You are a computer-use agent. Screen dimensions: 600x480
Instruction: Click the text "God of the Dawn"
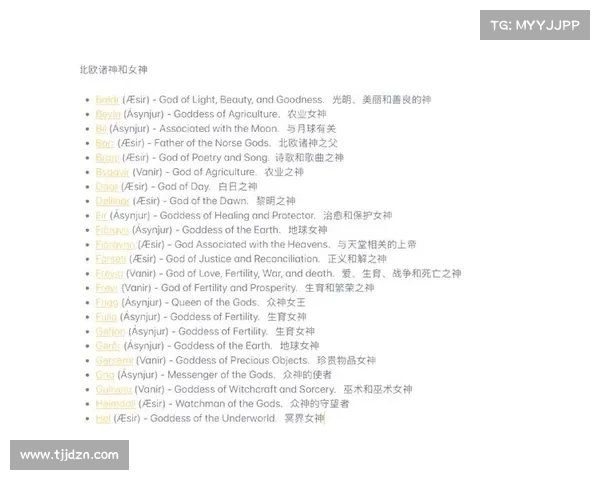(x=209, y=201)
